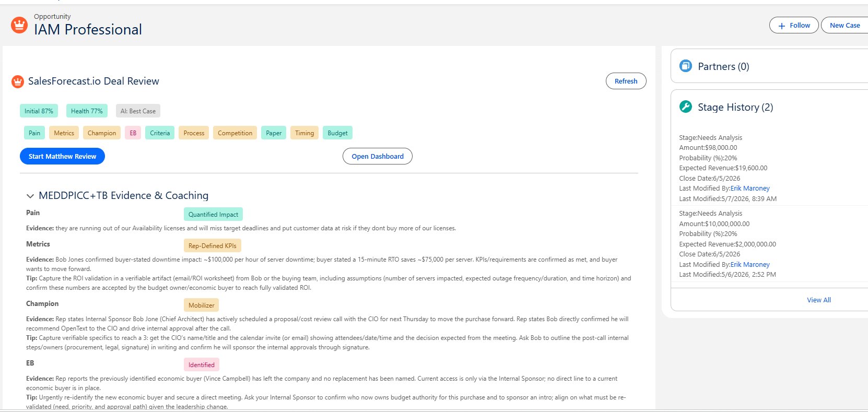This screenshot has height=412, width=868.
Task: Click the Metrics tag chip
Action: (64, 133)
